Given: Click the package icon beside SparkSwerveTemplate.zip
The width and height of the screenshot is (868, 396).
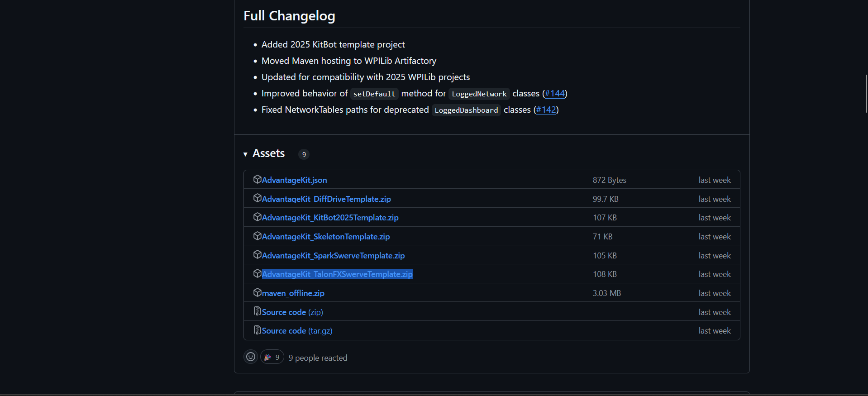Looking at the screenshot, I should (258, 255).
